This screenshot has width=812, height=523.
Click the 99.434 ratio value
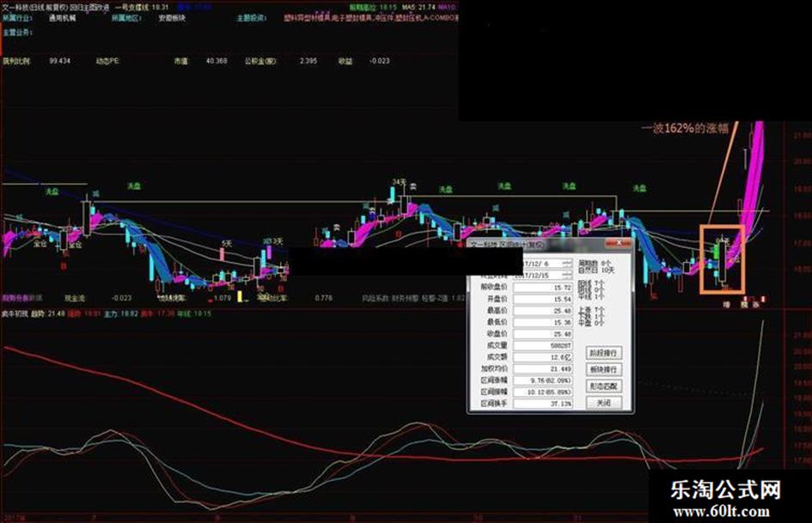tap(59, 61)
